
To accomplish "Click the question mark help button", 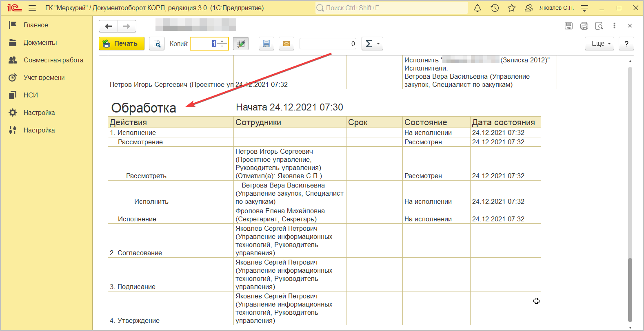I will 626,44.
